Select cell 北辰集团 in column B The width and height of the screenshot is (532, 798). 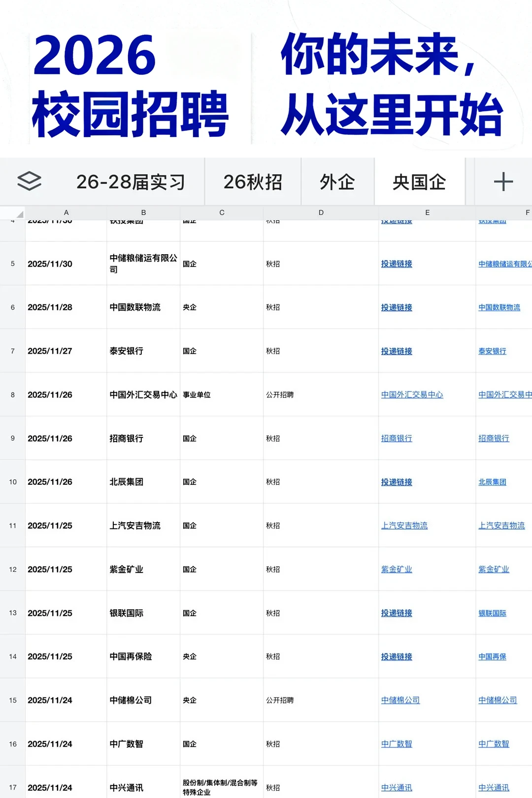point(143,482)
